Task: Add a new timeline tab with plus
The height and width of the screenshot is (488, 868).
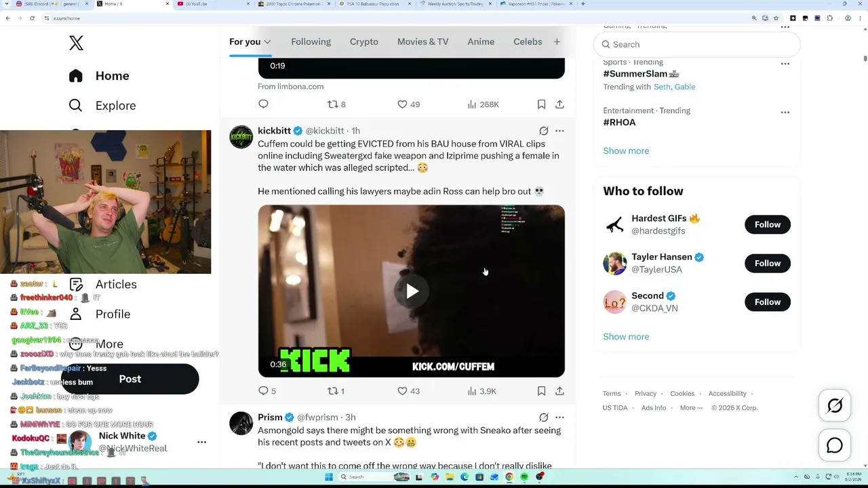Action: (x=557, y=42)
